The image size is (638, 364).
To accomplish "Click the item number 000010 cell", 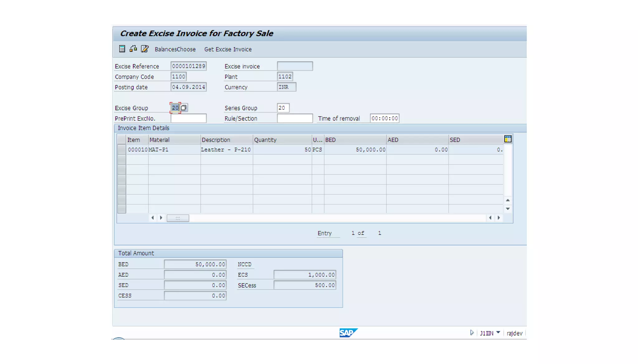I will pos(137,150).
